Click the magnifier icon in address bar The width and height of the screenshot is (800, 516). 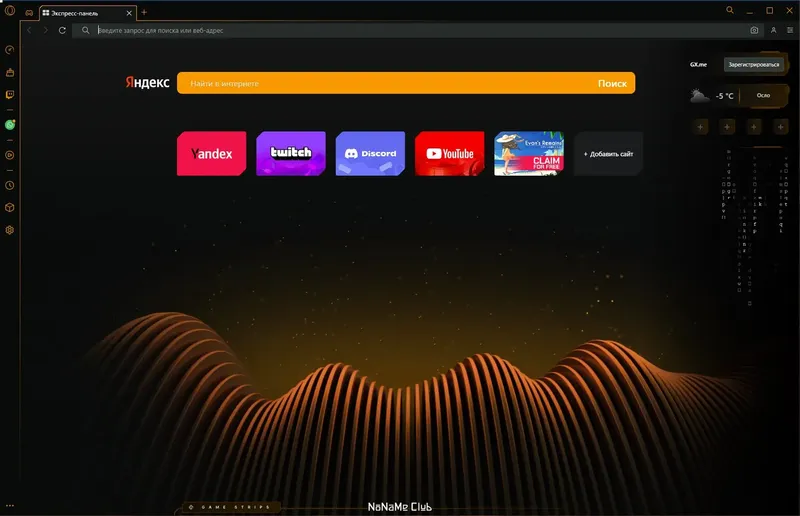pos(86,30)
